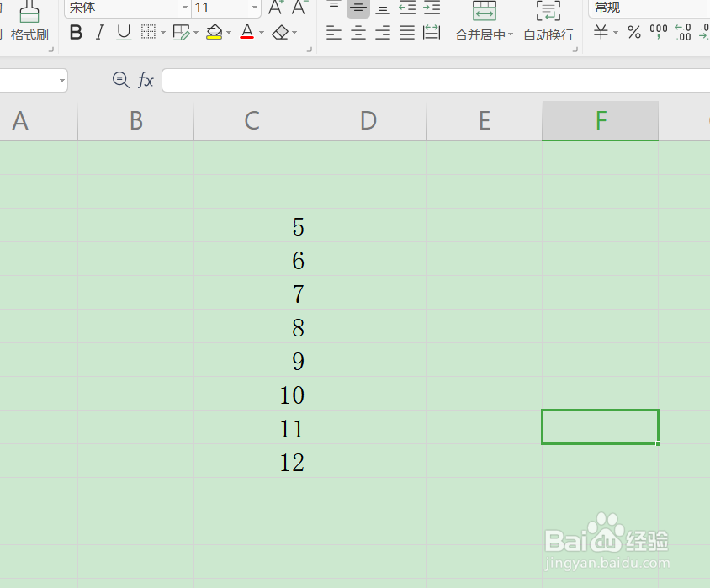Click the wrap text icon
This screenshot has width=710, height=588.
tap(548, 10)
